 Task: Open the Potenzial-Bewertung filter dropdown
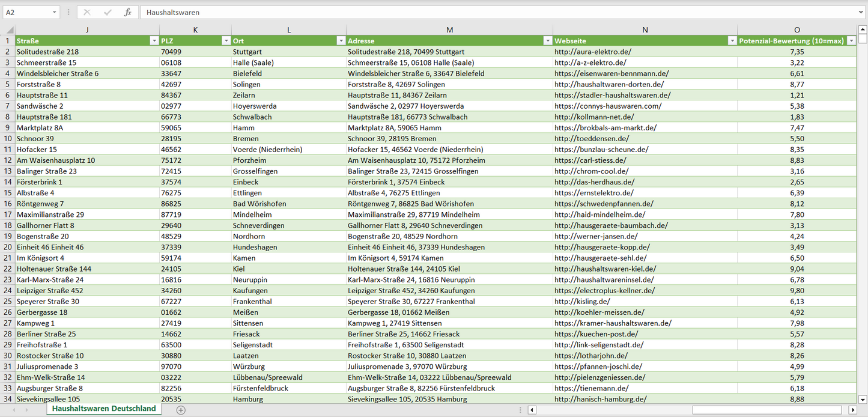(851, 41)
